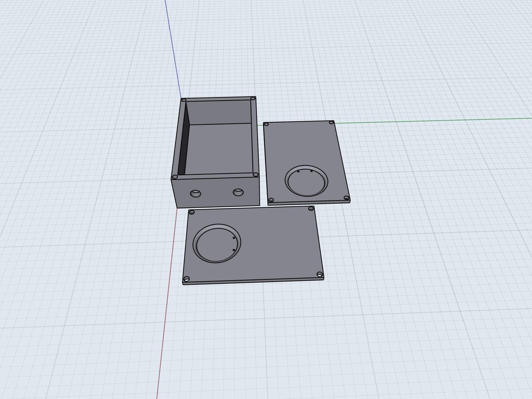
Task: Click bottom lid's top-left corner hole
Action: pos(192,212)
